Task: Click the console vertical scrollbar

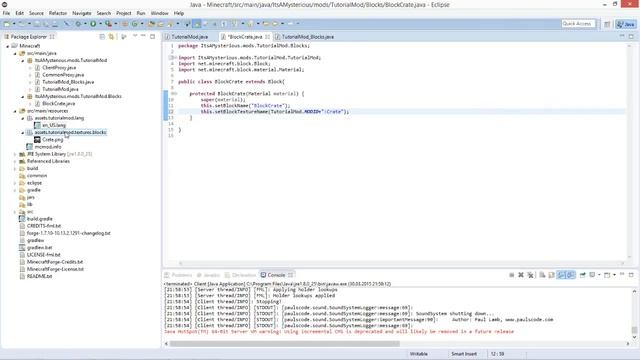Action: (634, 314)
